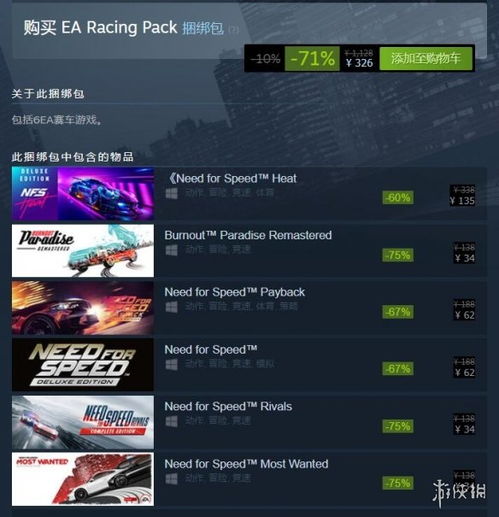Click the Need for Speed Deluxe Edition cover

tap(83, 365)
